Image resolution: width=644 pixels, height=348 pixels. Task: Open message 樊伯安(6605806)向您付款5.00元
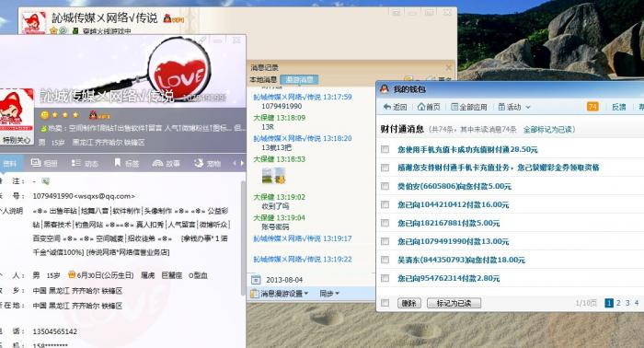coord(454,186)
